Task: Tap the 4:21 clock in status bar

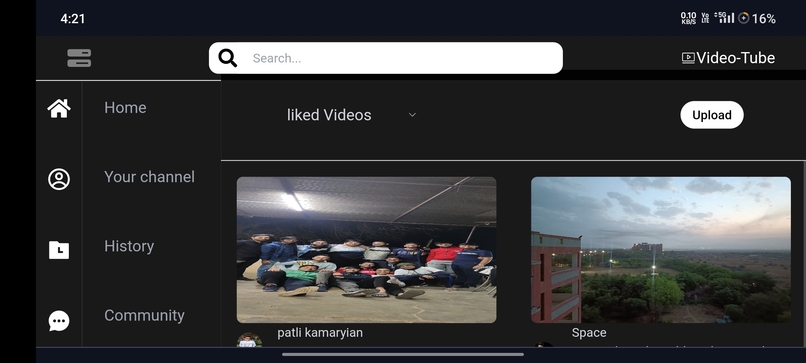Action: pyautogui.click(x=72, y=19)
